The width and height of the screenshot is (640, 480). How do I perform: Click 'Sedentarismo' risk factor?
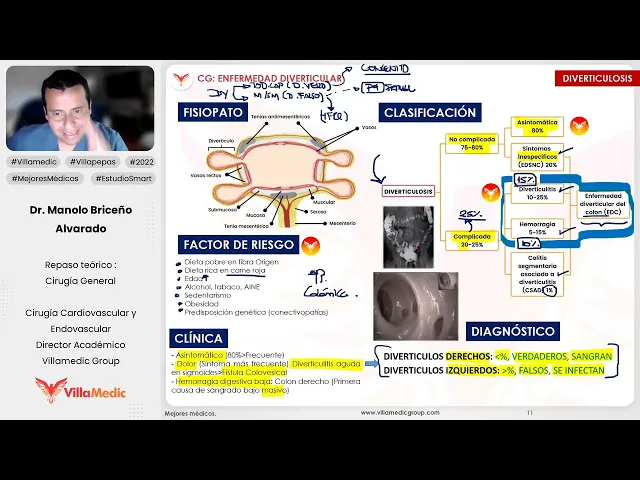click(208, 295)
